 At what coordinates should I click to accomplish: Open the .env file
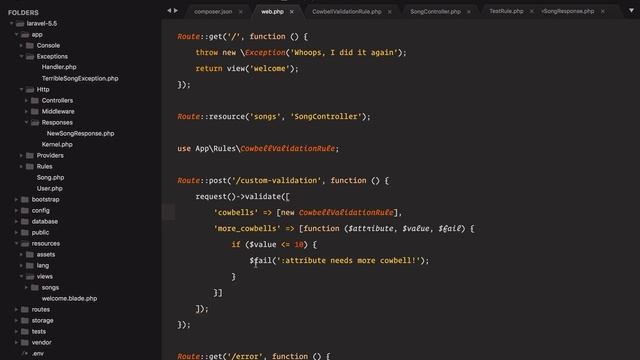[38, 353]
